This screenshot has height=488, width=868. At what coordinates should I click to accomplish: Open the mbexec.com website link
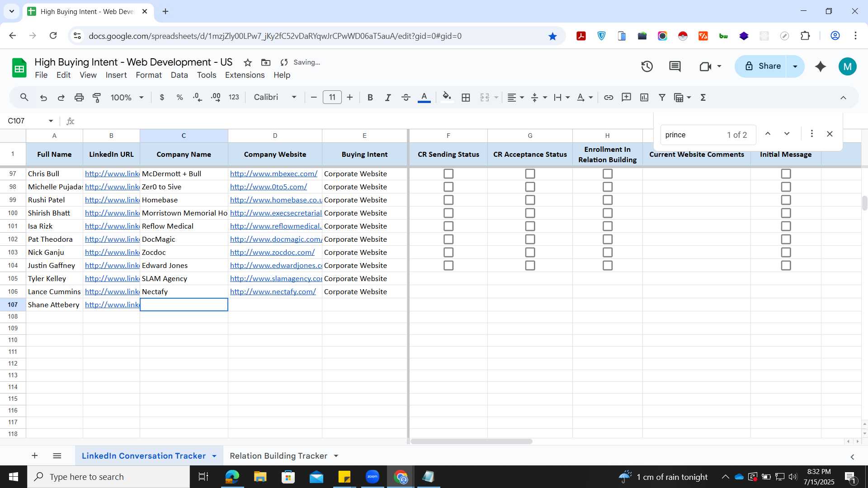[274, 174]
